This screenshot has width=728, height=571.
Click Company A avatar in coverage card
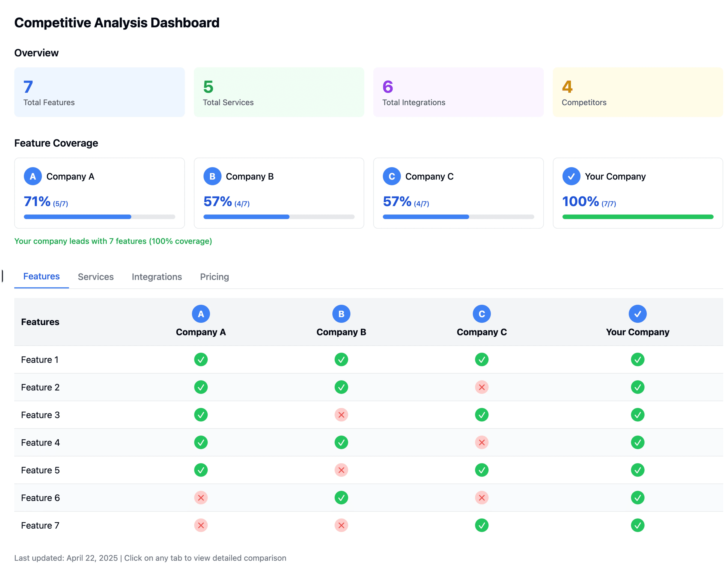point(33,176)
